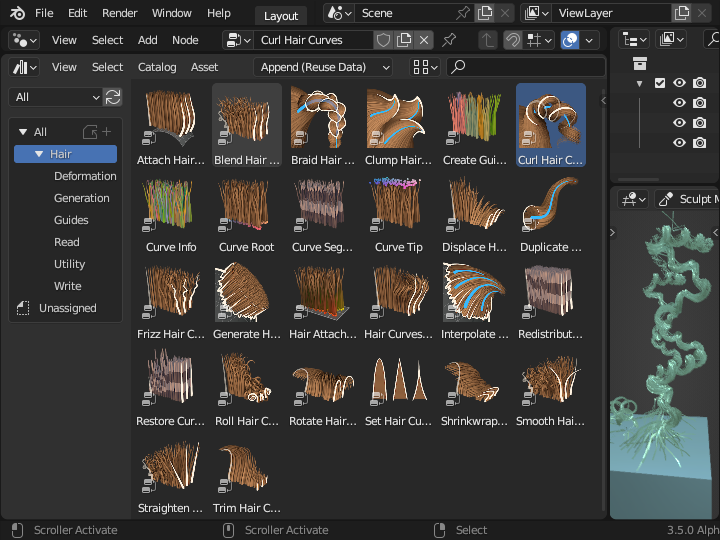Click the Curl Hair Curves name field

pos(314,40)
